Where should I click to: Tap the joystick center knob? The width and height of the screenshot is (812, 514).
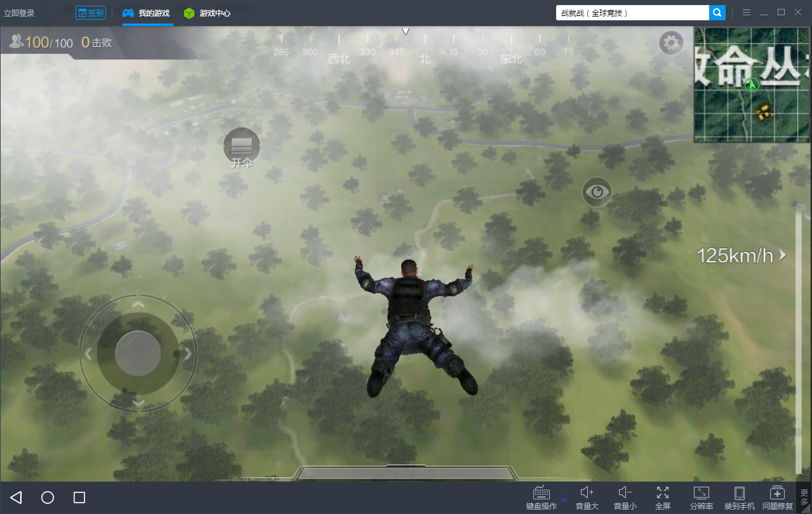138,353
